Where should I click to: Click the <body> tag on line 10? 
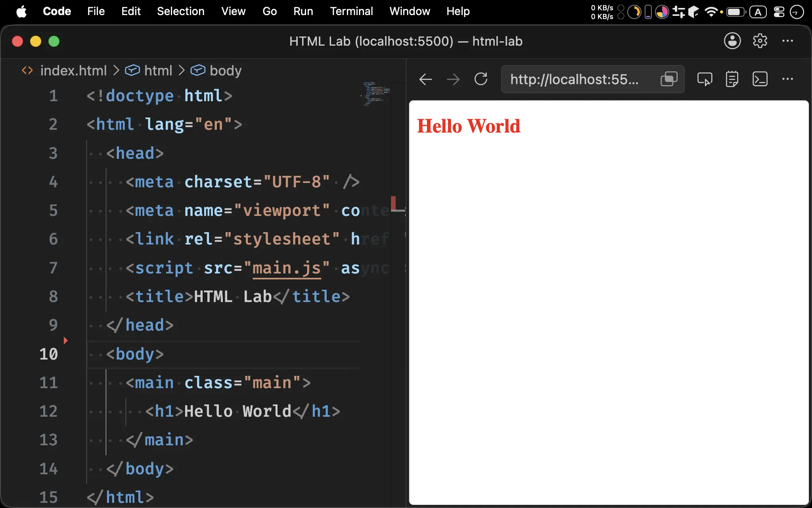point(135,354)
